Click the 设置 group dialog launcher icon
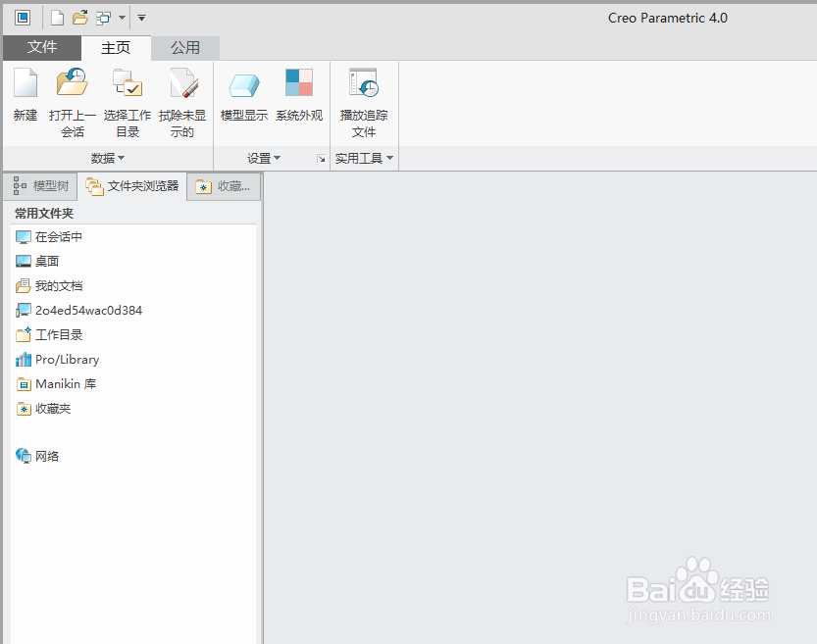The image size is (817, 644). click(x=322, y=159)
